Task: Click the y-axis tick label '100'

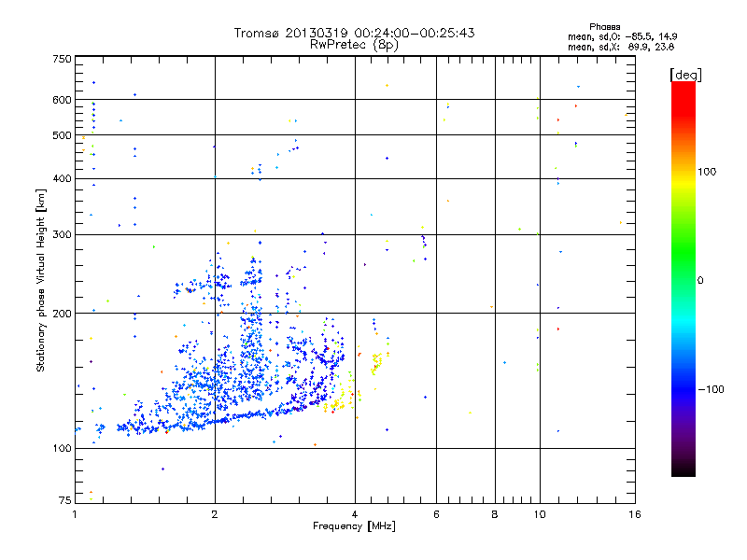Action: pyautogui.click(x=63, y=448)
